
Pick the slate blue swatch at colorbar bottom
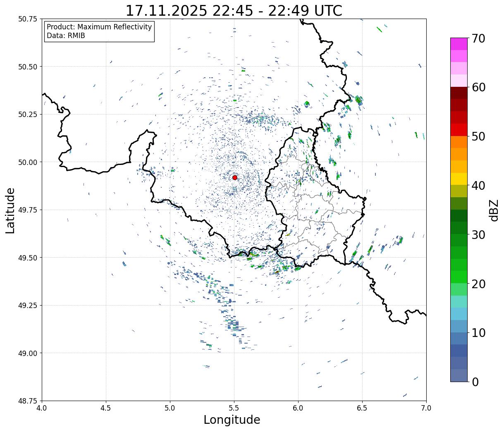(x=459, y=375)
